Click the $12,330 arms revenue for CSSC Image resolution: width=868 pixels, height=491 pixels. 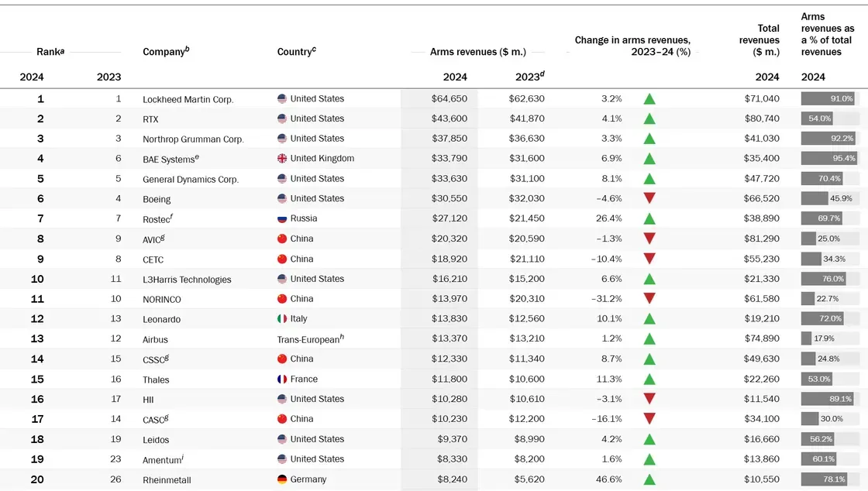[449, 359]
